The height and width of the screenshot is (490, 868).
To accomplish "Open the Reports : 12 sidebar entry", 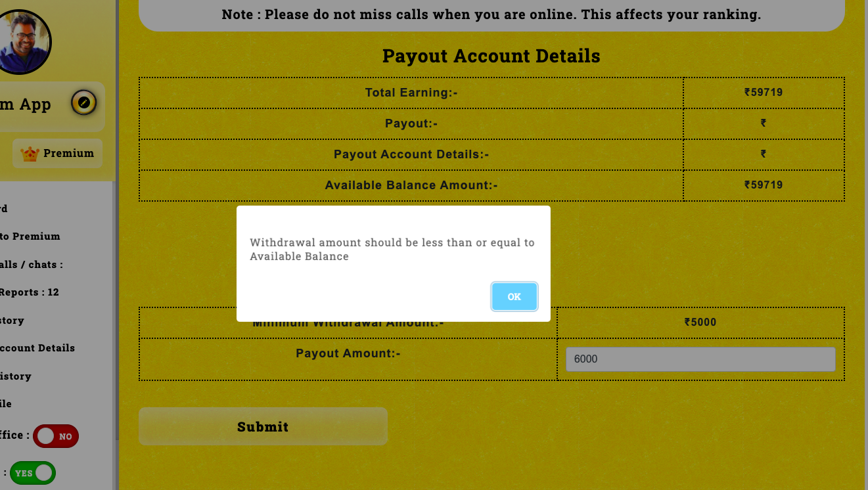I will coord(30,292).
